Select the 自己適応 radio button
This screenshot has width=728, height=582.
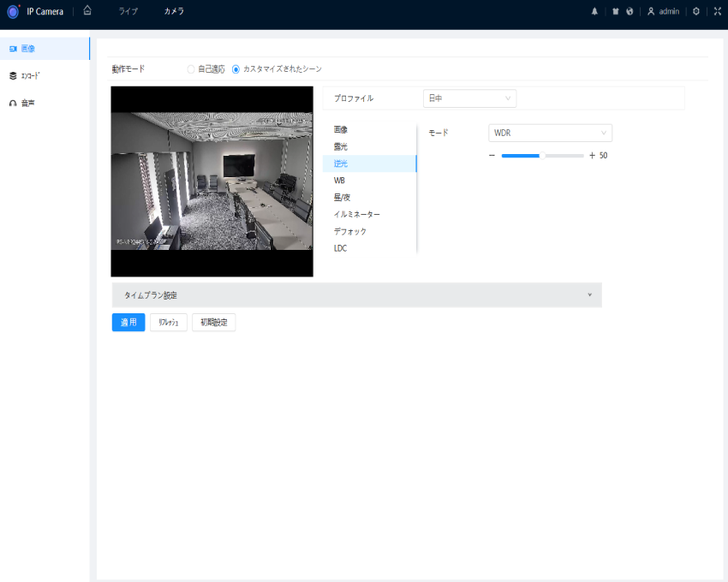(x=191, y=69)
